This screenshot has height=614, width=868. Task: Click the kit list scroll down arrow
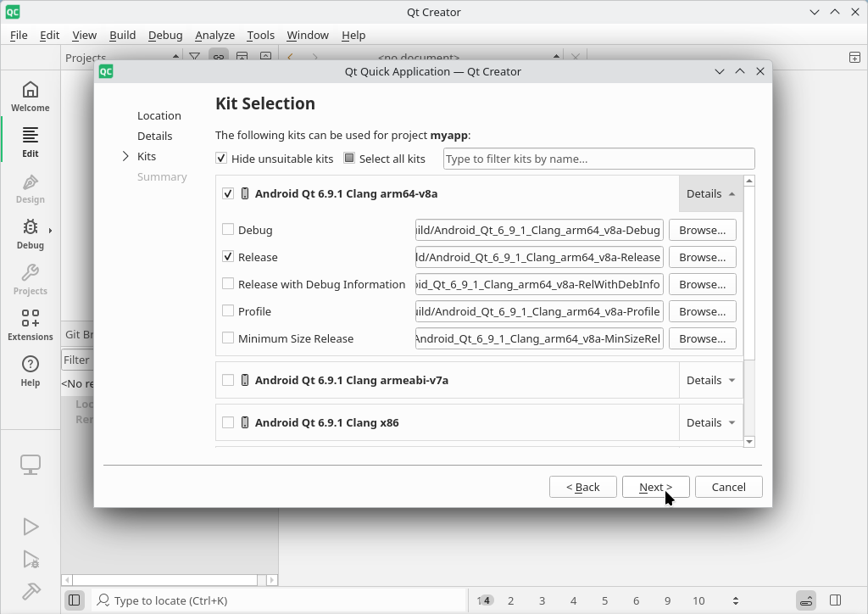click(749, 441)
